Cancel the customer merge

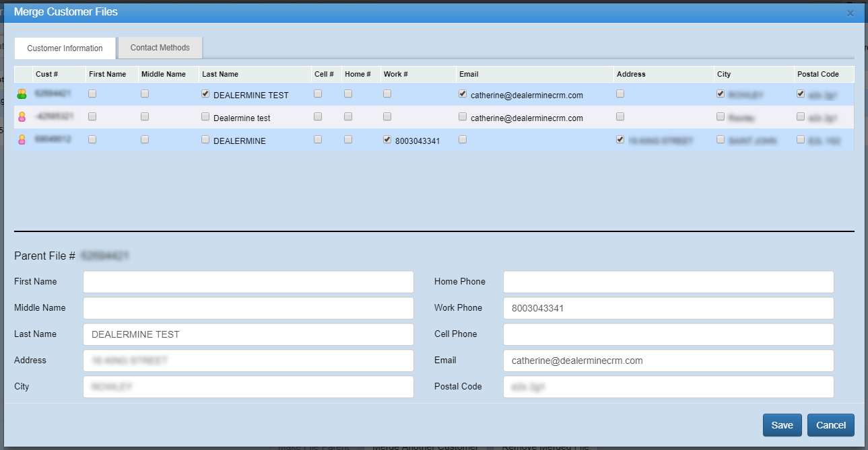[x=830, y=425]
